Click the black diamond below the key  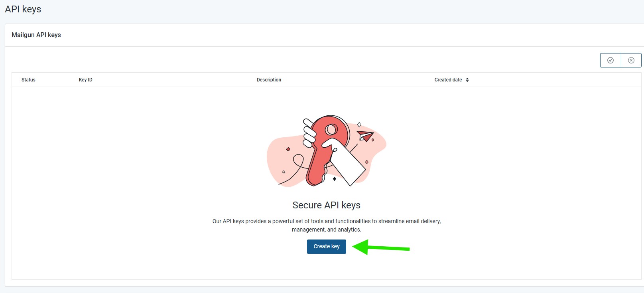pyautogui.click(x=334, y=179)
